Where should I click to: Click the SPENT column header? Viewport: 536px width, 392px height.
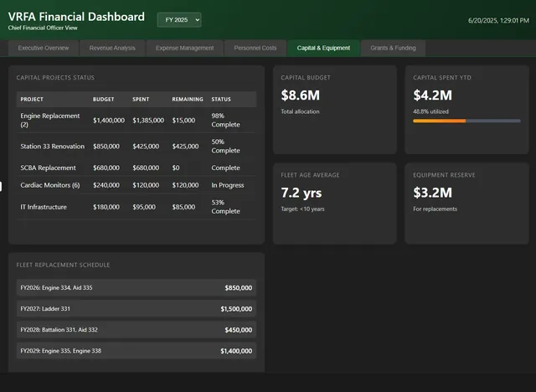[141, 100]
